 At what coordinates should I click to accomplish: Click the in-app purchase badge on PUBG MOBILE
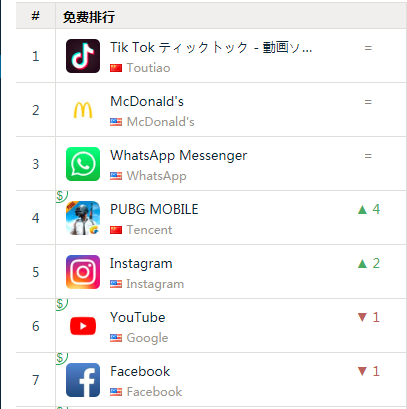click(x=61, y=196)
